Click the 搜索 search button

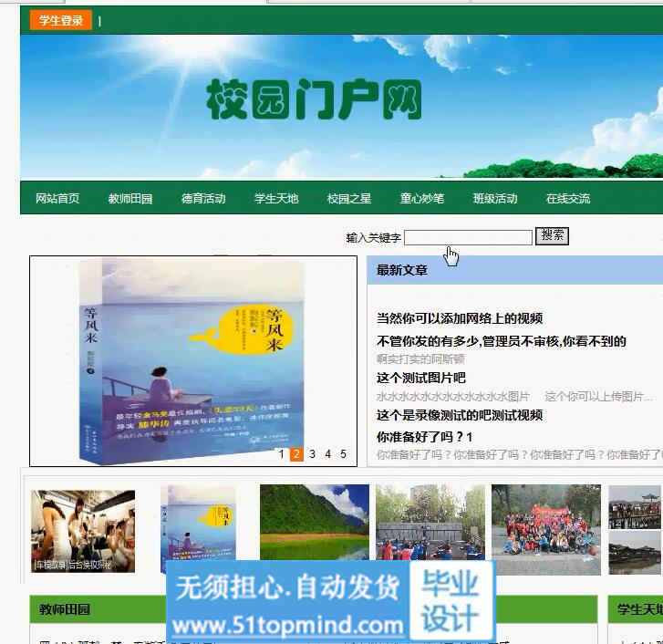[552, 235]
